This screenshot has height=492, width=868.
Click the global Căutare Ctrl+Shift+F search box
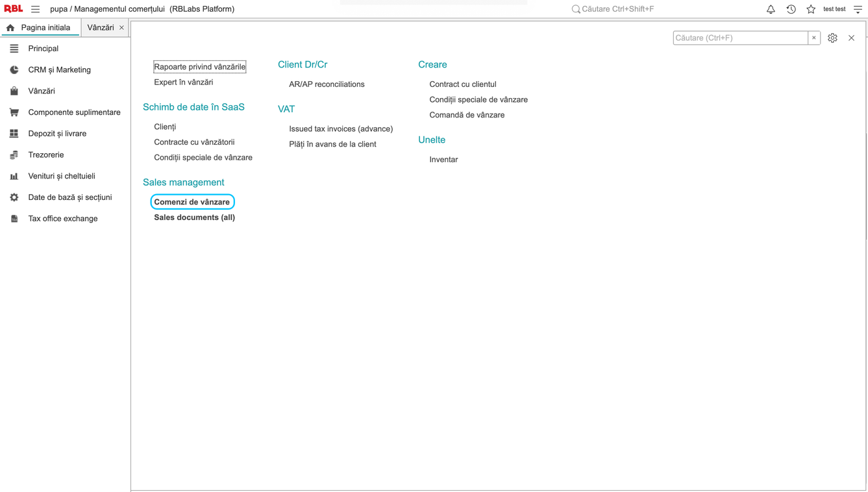pyautogui.click(x=618, y=9)
